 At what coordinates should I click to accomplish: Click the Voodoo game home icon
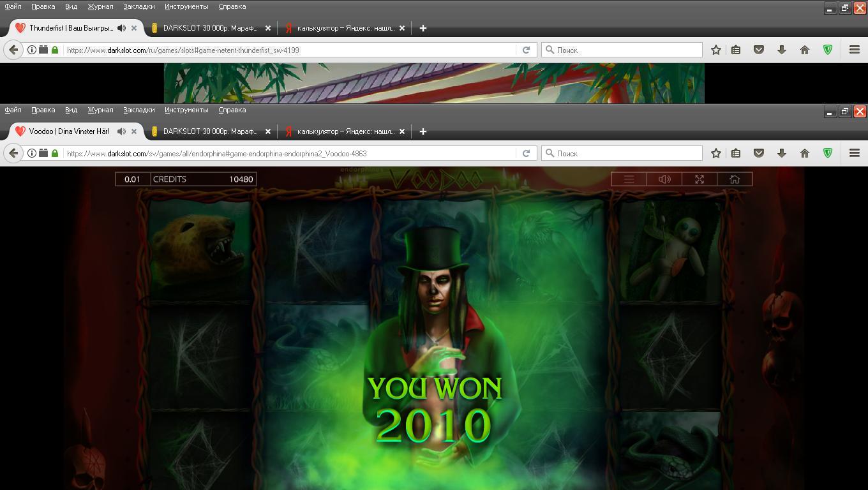coord(735,179)
